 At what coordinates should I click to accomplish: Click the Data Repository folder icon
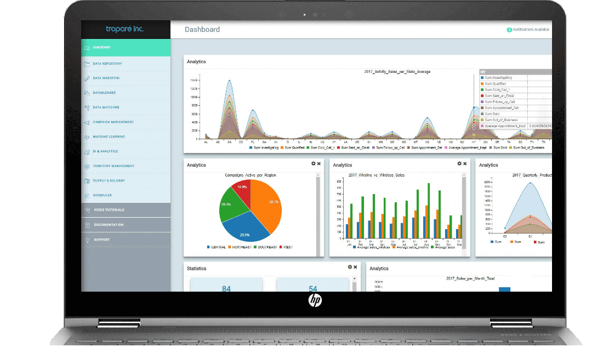87,64
